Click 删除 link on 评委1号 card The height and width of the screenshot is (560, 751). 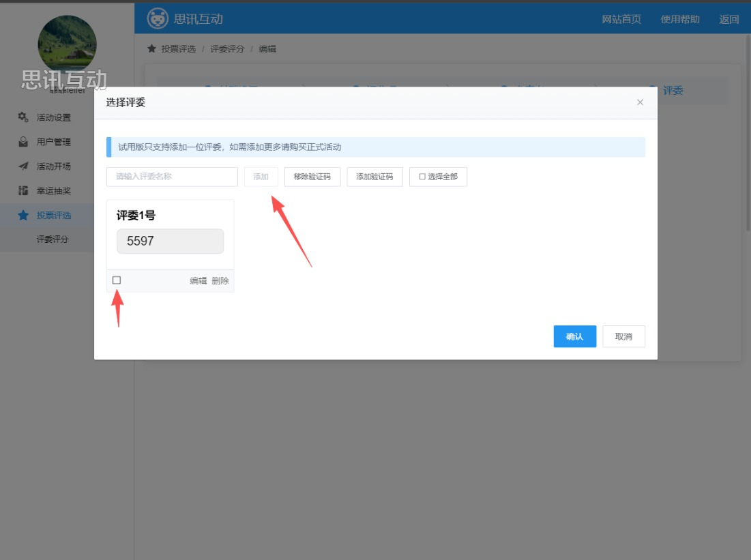tap(220, 281)
